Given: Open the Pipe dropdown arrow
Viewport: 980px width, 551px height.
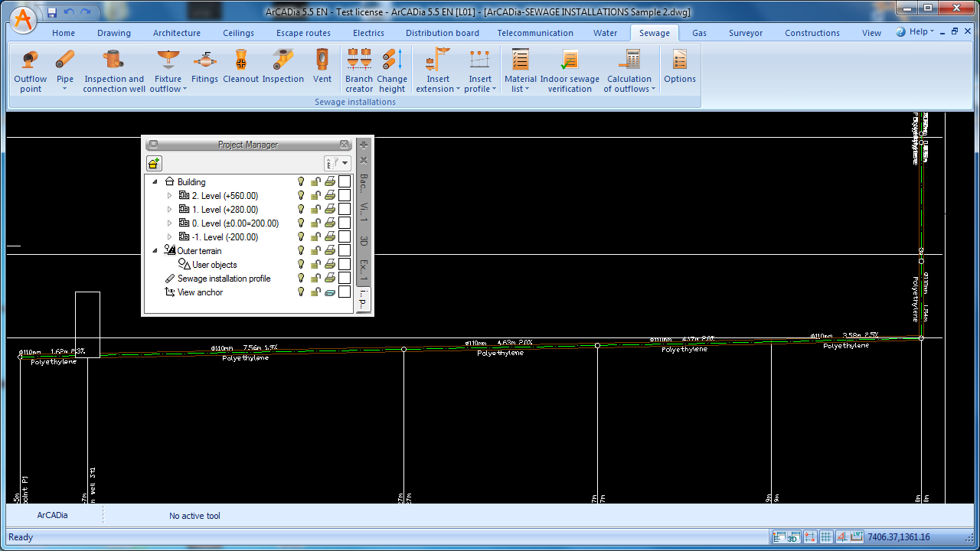Looking at the screenshot, I should 65,90.
